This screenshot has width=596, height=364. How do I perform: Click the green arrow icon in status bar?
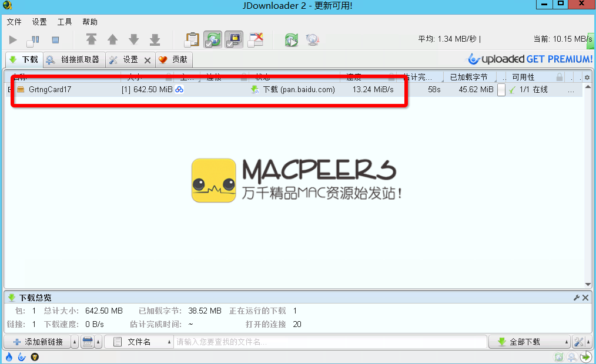(x=585, y=357)
